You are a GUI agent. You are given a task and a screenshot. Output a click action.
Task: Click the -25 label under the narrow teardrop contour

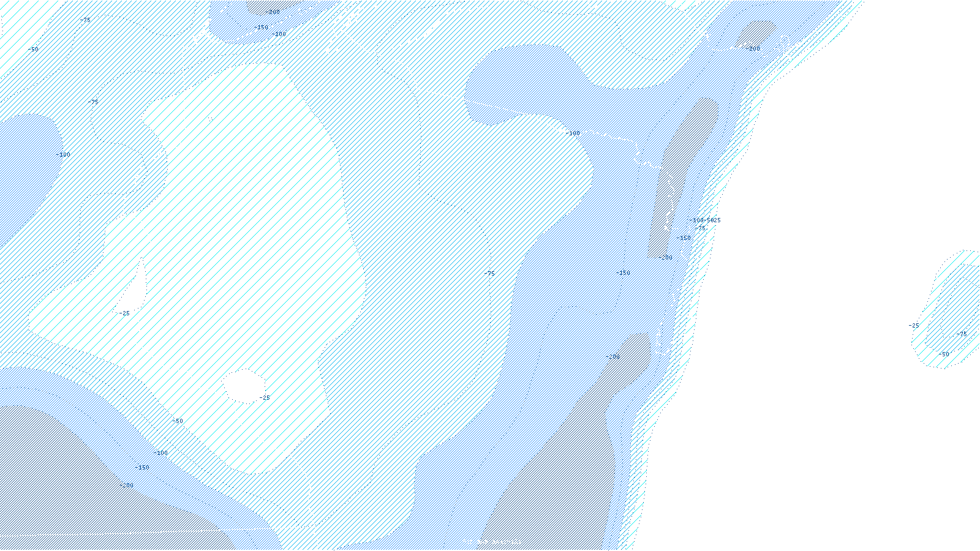pyautogui.click(x=124, y=313)
